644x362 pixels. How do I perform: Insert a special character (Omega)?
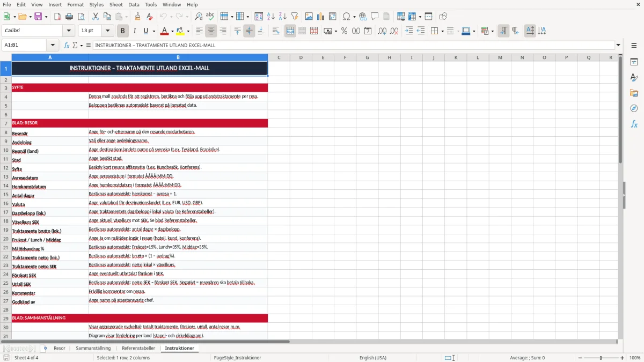point(346,17)
